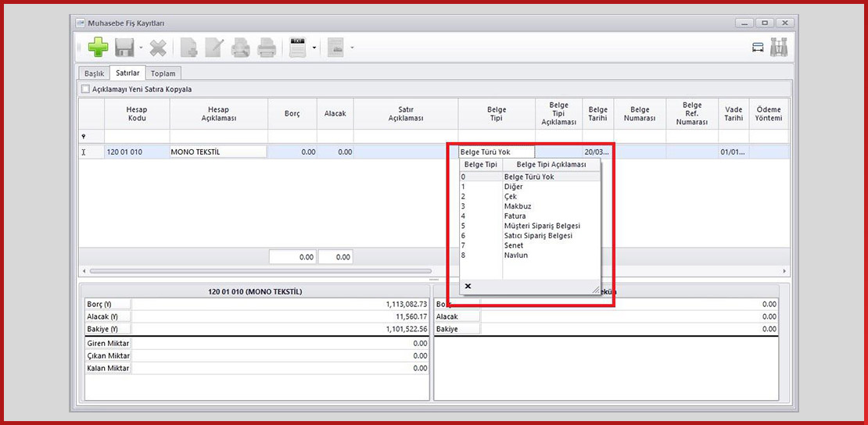Click the Hesap Kodu filter cell
Image resolution: width=868 pixels, height=425 pixels.
tap(137, 136)
